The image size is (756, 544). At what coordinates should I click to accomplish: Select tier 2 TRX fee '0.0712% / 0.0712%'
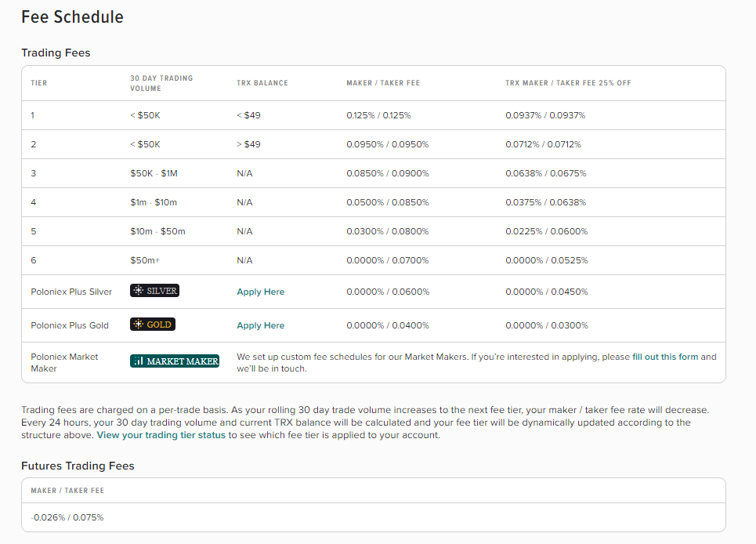click(543, 144)
